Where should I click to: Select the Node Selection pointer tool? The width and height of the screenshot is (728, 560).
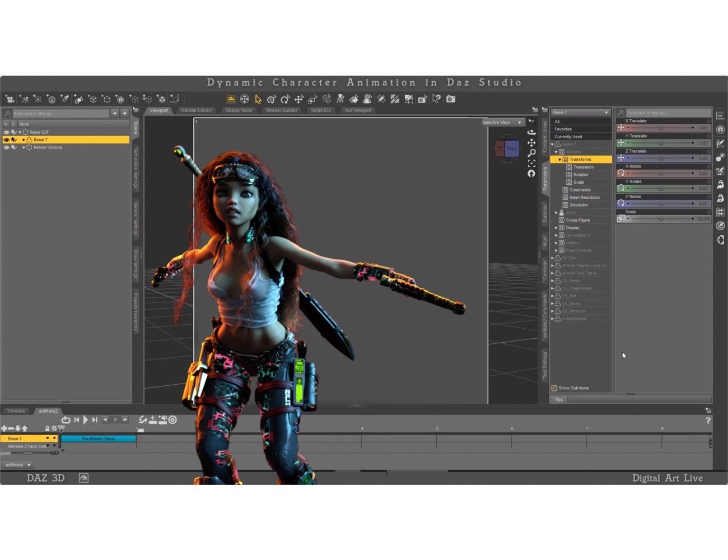tap(258, 99)
